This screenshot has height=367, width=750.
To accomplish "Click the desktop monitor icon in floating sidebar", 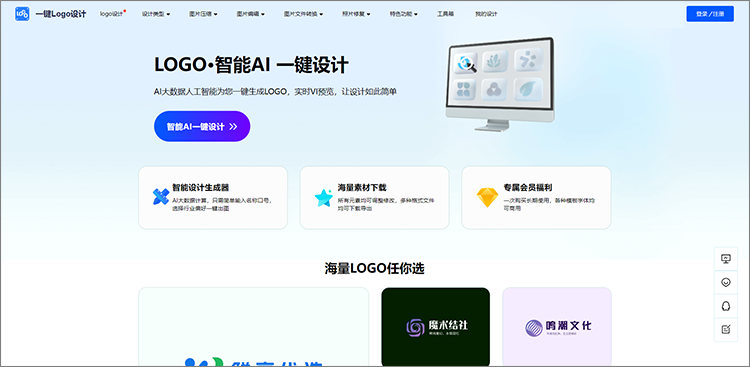I will click(726, 259).
